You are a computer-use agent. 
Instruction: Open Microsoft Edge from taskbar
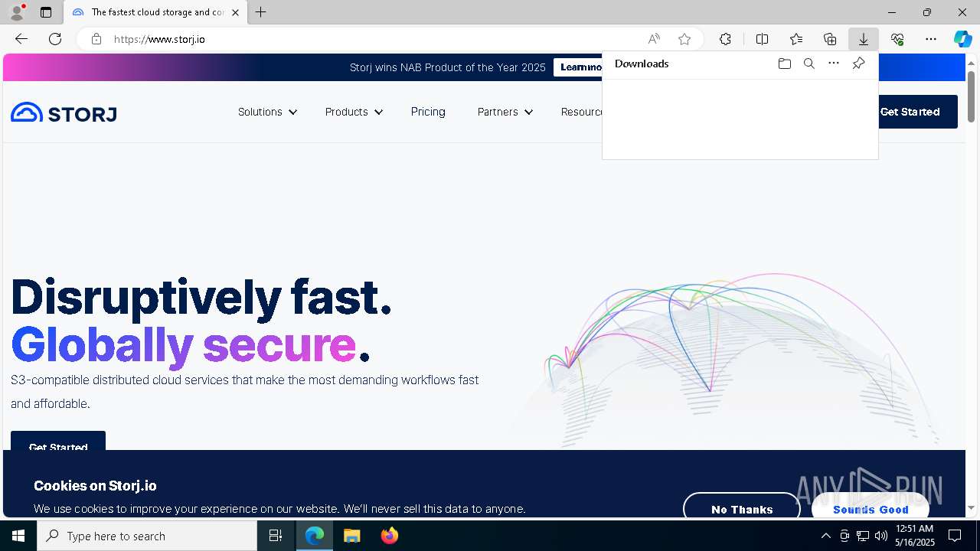[315, 536]
